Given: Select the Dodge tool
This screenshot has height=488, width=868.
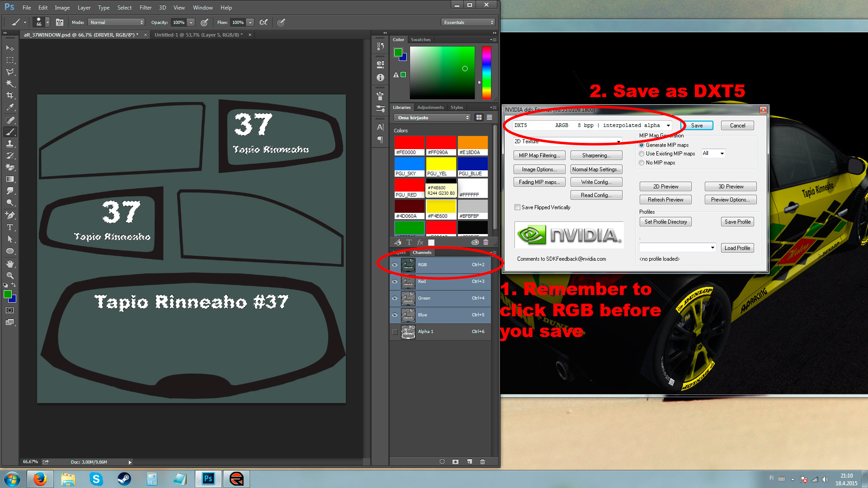Looking at the screenshot, I should (10, 203).
